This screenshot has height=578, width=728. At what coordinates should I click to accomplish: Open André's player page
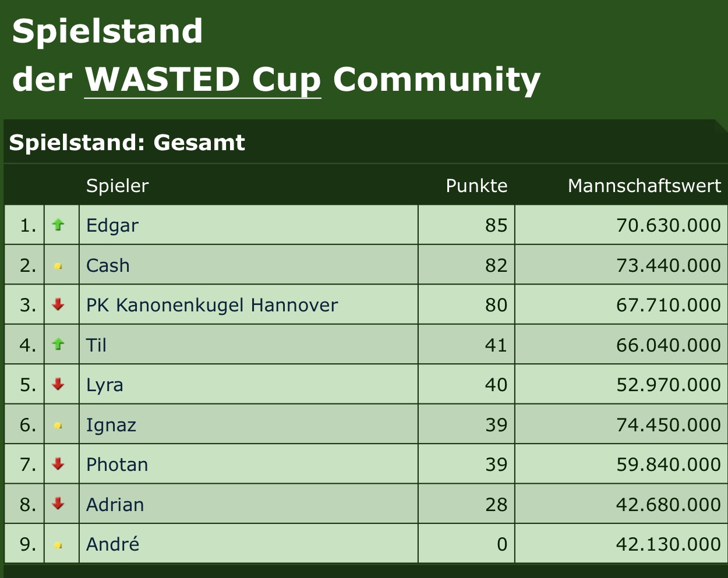click(x=113, y=544)
